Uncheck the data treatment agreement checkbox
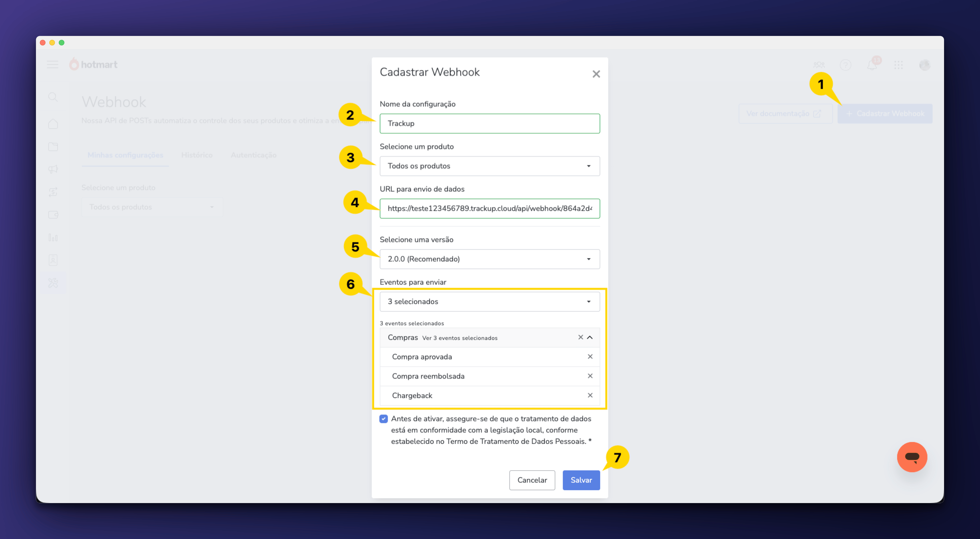This screenshot has height=539, width=980. click(x=383, y=419)
